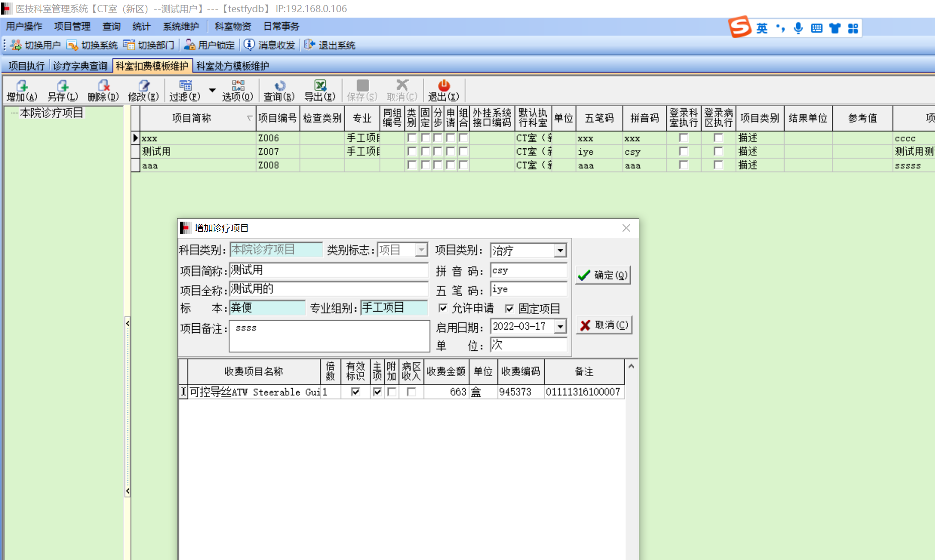Open the 用户操作 menu
Screen dimensions: 935x560
click(x=24, y=27)
